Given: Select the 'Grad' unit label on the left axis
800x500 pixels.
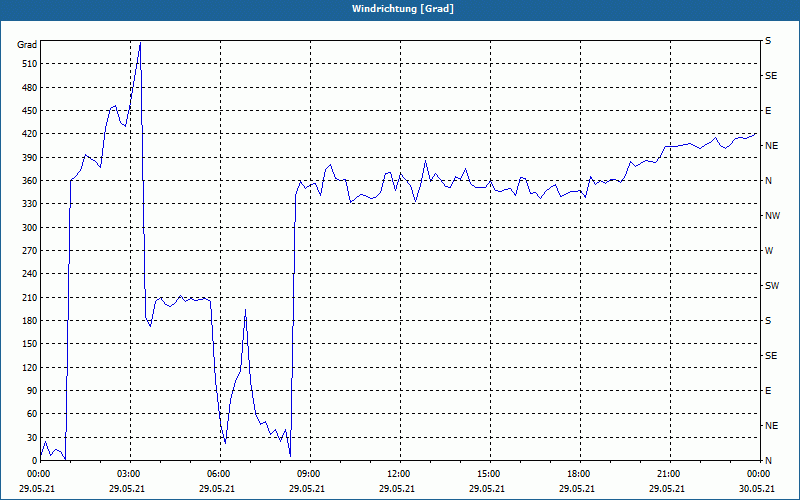Looking at the screenshot, I should 27,45.
